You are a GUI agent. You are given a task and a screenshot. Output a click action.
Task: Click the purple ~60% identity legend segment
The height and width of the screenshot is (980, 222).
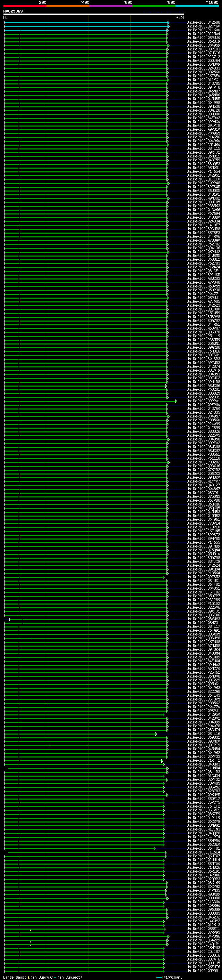(x=111, y=6)
